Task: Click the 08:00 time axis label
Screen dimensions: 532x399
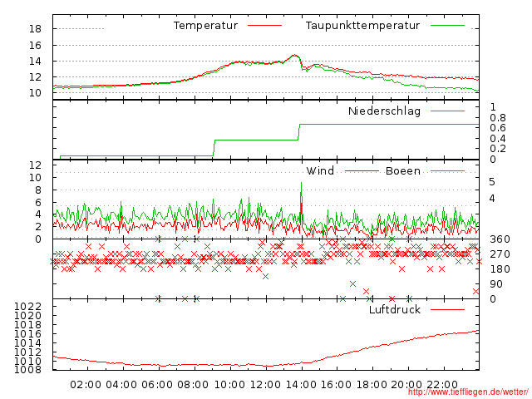Action: tap(193, 385)
